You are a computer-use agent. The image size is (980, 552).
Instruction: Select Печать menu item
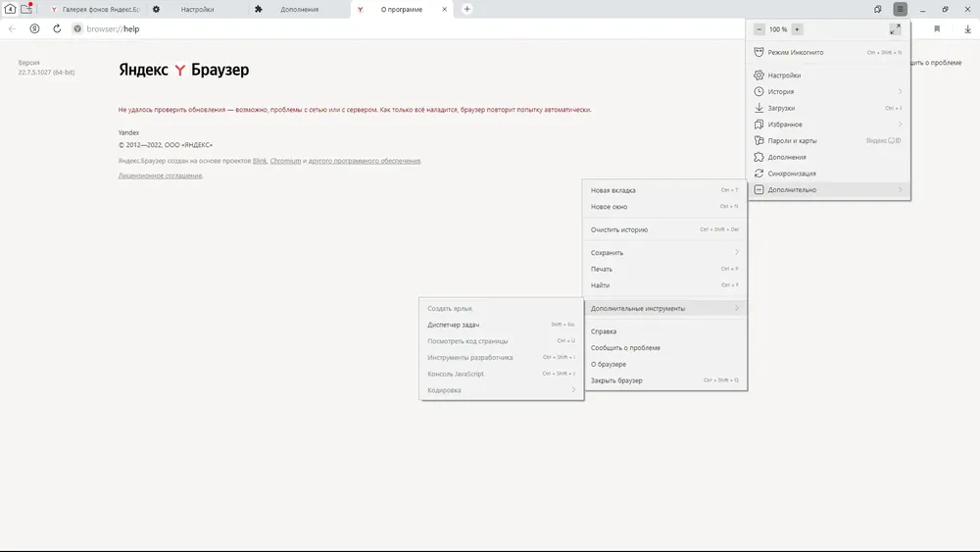point(664,269)
